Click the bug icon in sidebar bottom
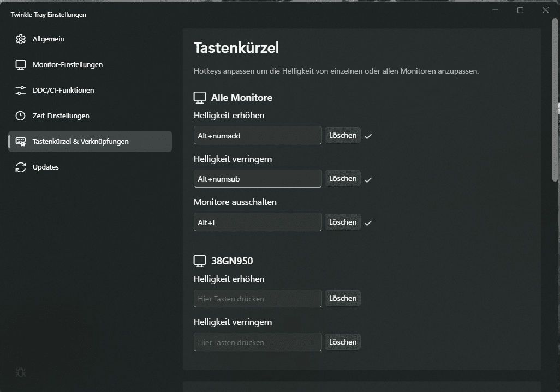 point(21,372)
